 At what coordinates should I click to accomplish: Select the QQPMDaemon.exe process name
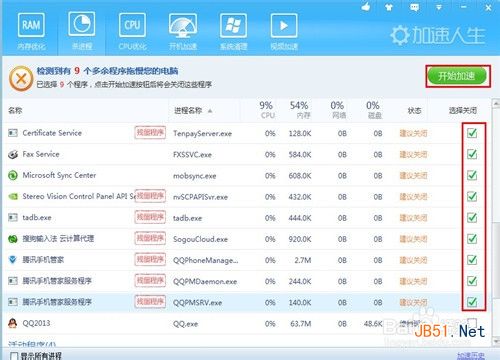click(x=205, y=281)
